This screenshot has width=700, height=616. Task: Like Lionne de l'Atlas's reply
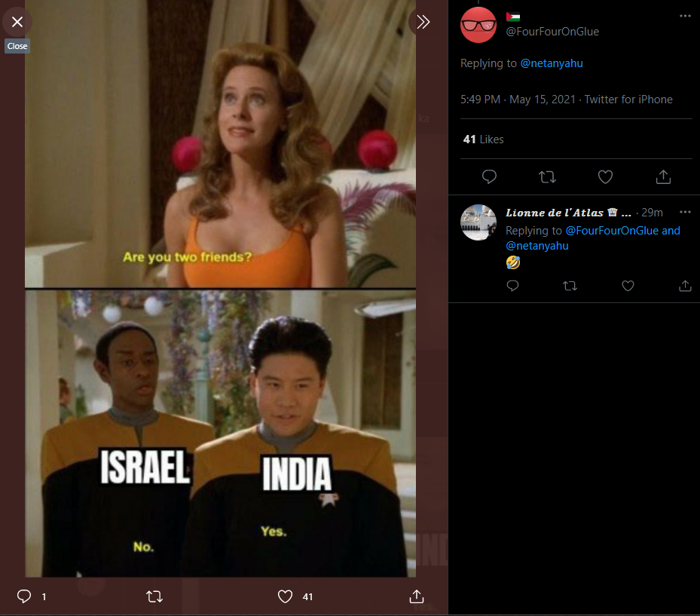628,286
